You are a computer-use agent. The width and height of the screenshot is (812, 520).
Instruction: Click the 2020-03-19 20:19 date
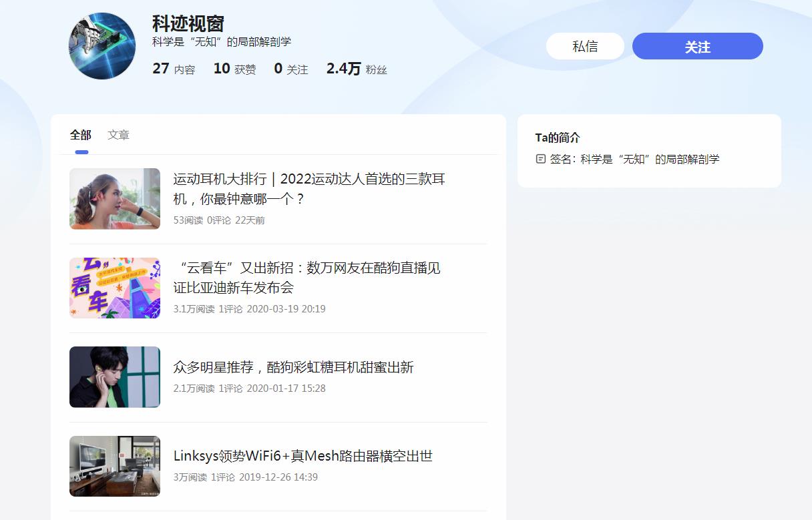pyautogui.click(x=286, y=309)
